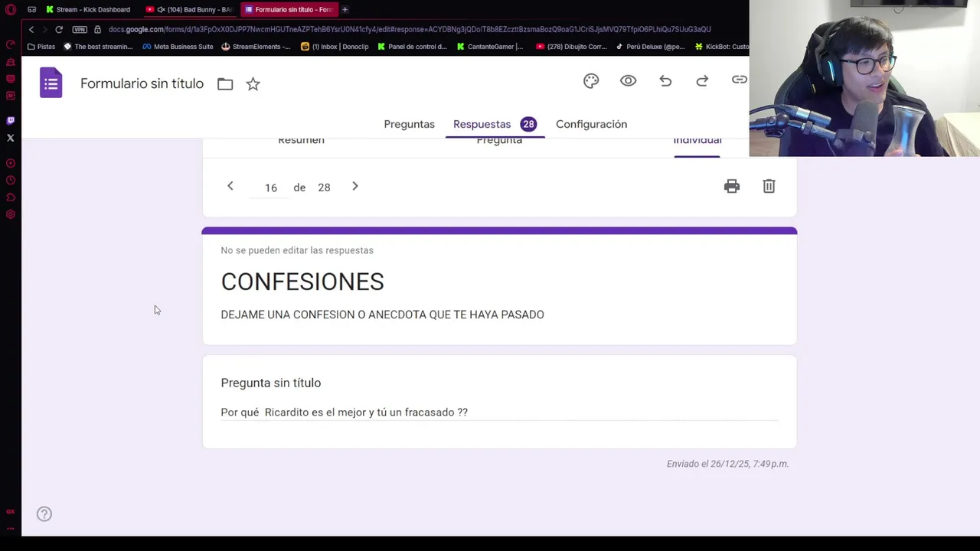Open a new browser tab
The width and height of the screenshot is (980, 551).
[x=345, y=9]
